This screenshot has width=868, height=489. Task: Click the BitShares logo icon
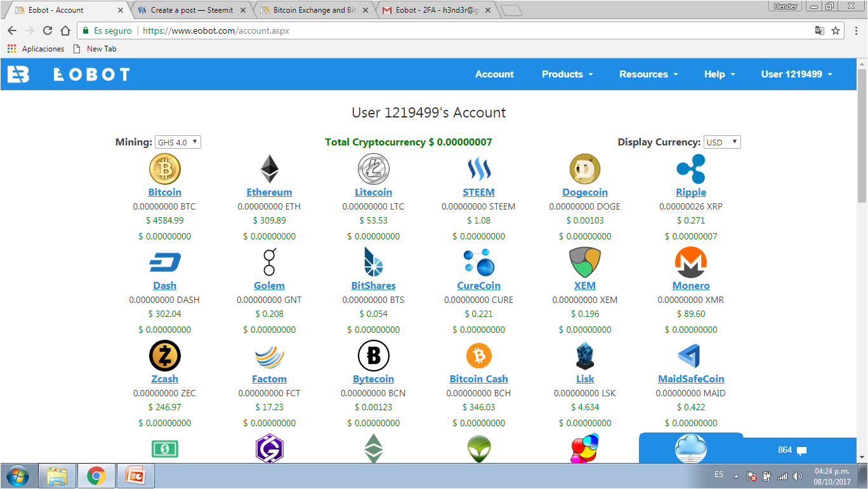(x=374, y=262)
